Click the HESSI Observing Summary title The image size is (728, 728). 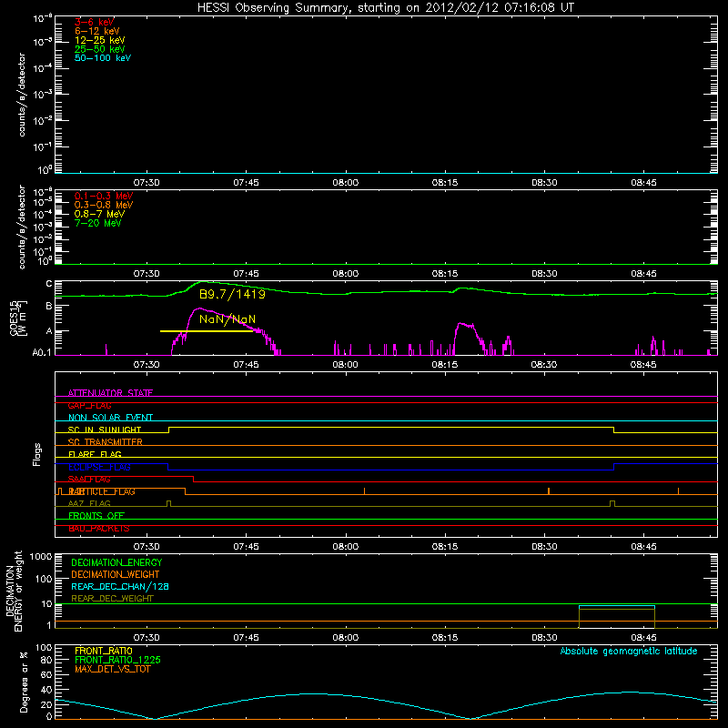[385, 8]
